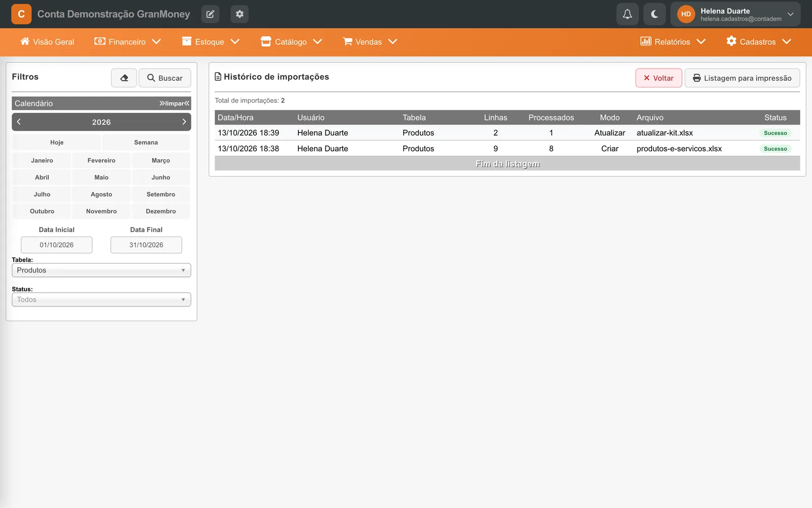
Task: Click the Histórico de importações document icon
Action: (218, 77)
